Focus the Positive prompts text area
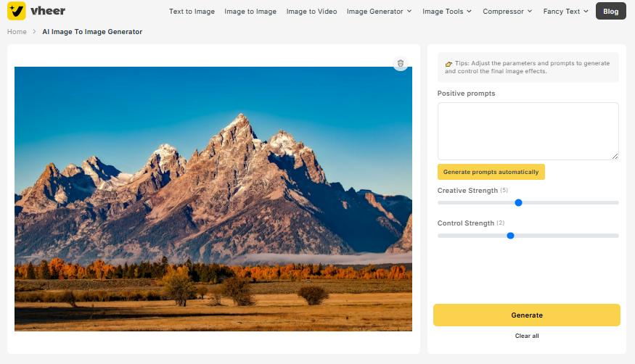 pyautogui.click(x=528, y=131)
